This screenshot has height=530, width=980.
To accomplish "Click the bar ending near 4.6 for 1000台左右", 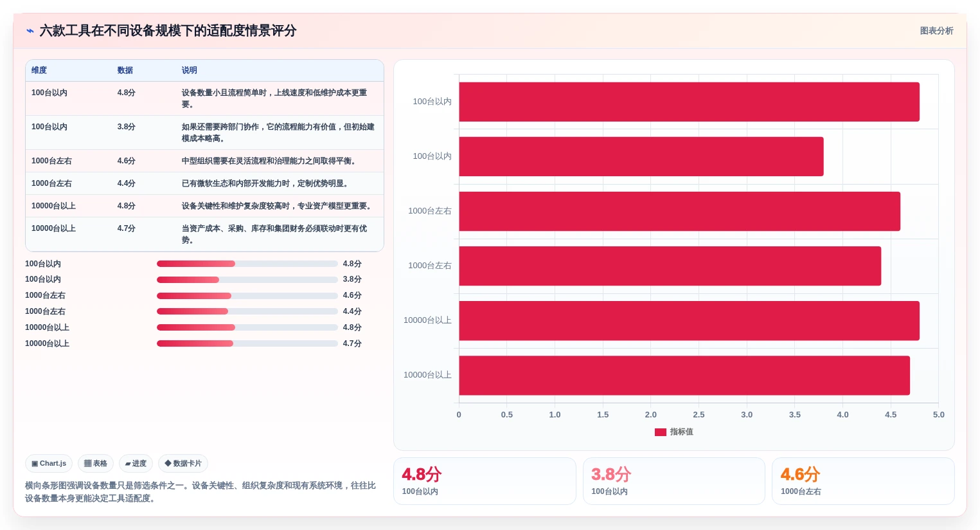I will coord(679,211).
